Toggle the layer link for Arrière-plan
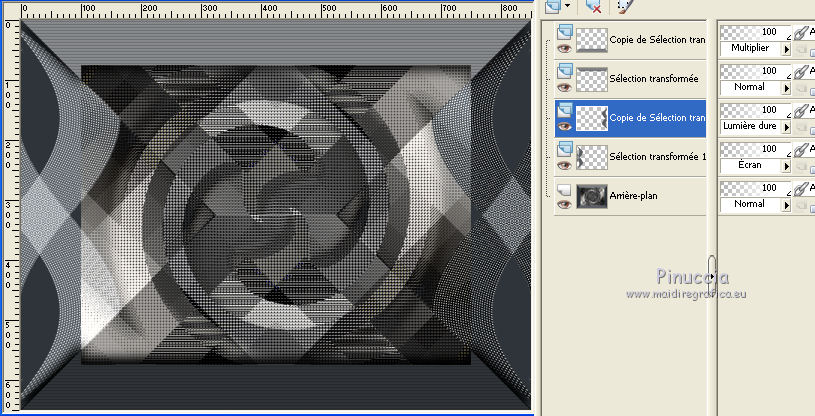This screenshot has height=416, width=815. click(801, 189)
